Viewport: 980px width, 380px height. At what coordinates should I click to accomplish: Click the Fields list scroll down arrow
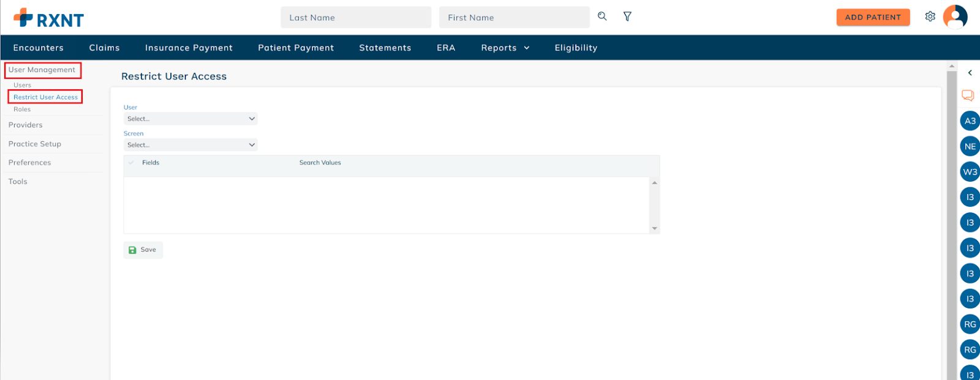click(654, 229)
